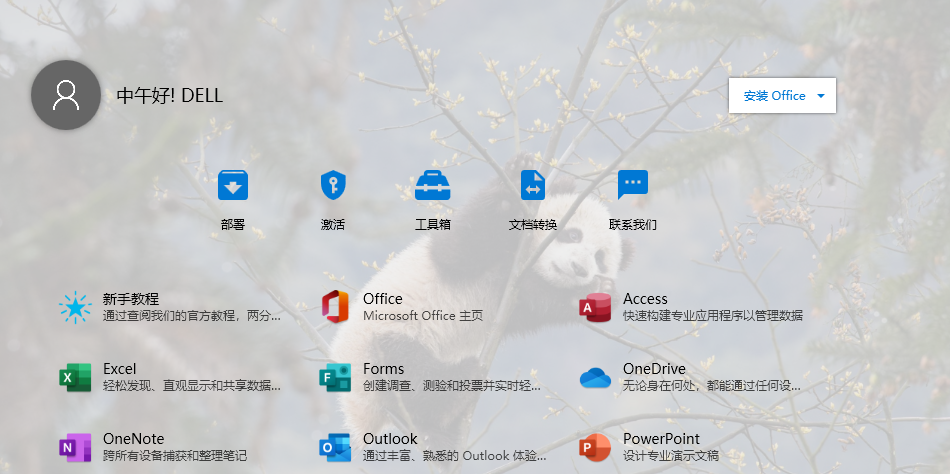
Task: Click the 中午好! DELL greeting text
Action: (170, 95)
